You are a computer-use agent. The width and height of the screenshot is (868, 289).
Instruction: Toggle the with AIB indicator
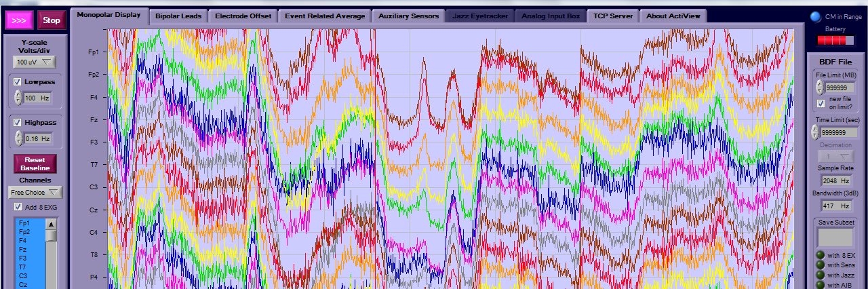coord(820,285)
